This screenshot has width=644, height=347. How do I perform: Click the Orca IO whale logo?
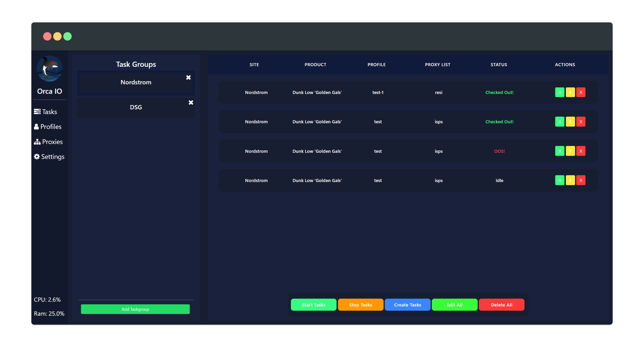point(50,69)
